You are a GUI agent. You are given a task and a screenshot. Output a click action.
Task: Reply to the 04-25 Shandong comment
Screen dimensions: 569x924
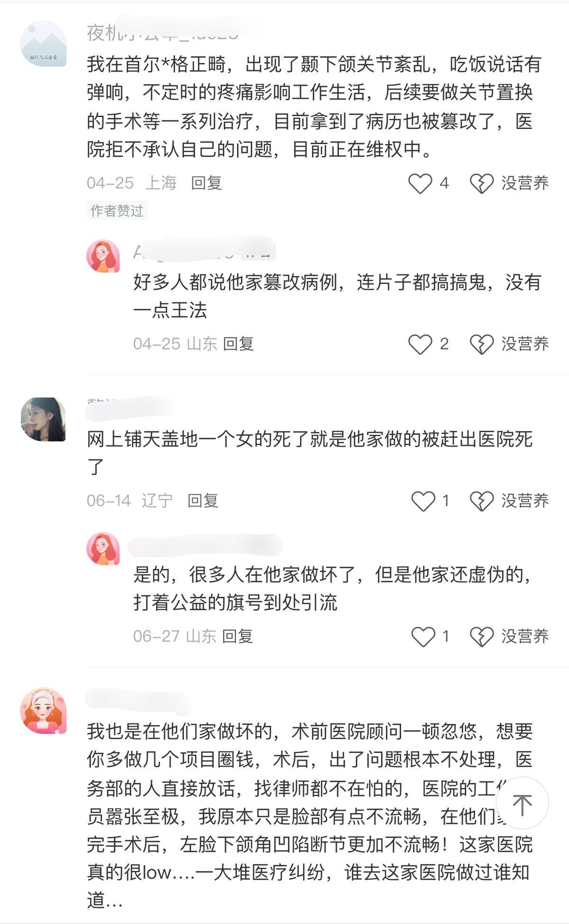pos(239,344)
